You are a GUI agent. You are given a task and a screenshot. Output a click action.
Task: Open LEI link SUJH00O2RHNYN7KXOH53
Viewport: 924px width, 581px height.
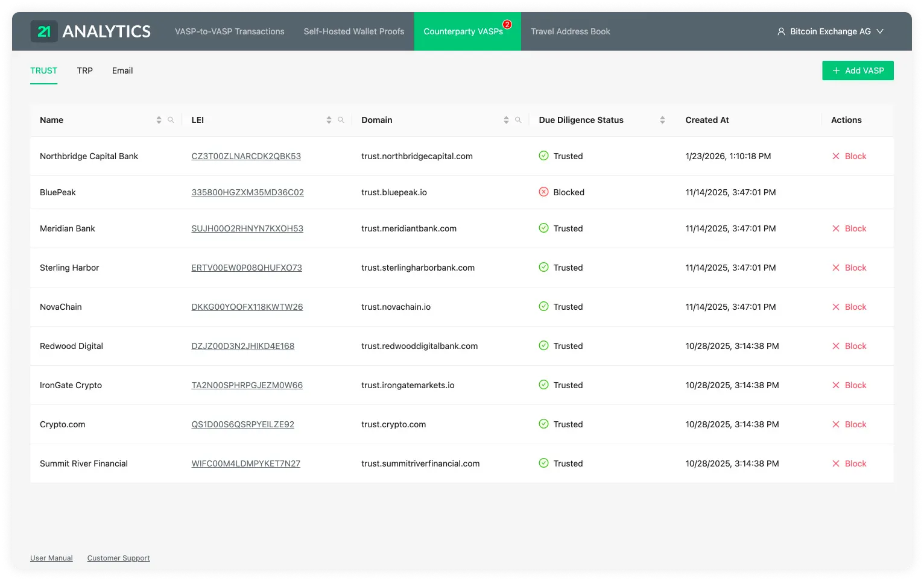pos(247,228)
